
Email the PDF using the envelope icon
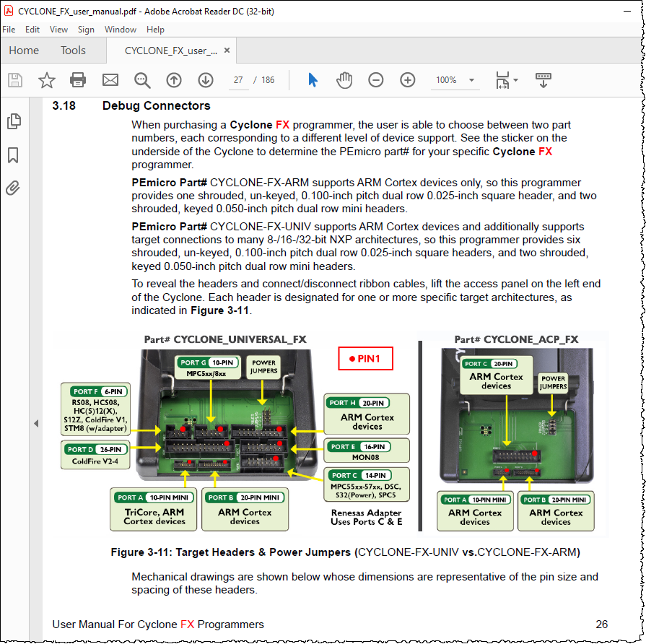110,80
